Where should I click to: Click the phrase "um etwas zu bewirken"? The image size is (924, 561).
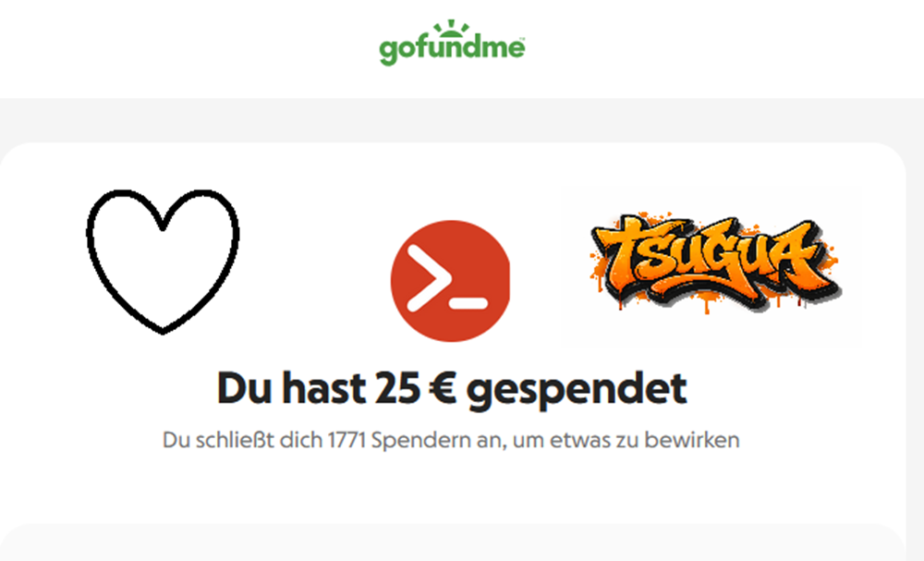[x=626, y=440]
